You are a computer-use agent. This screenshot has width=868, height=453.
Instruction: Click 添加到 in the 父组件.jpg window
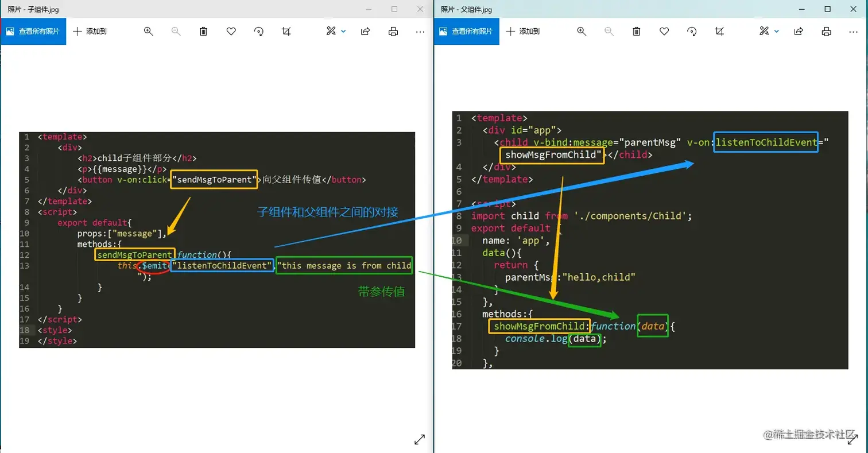tap(524, 32)
